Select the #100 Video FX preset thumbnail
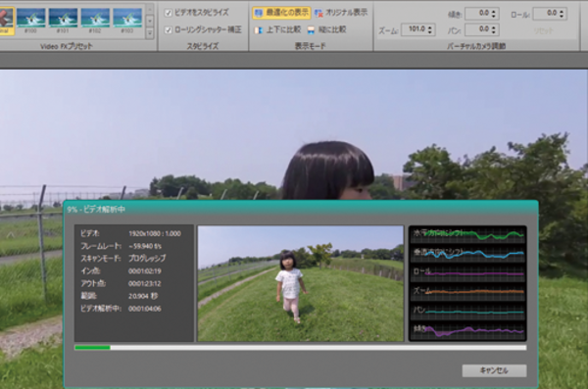The image size is (588, 389). [x=30, y=18]
